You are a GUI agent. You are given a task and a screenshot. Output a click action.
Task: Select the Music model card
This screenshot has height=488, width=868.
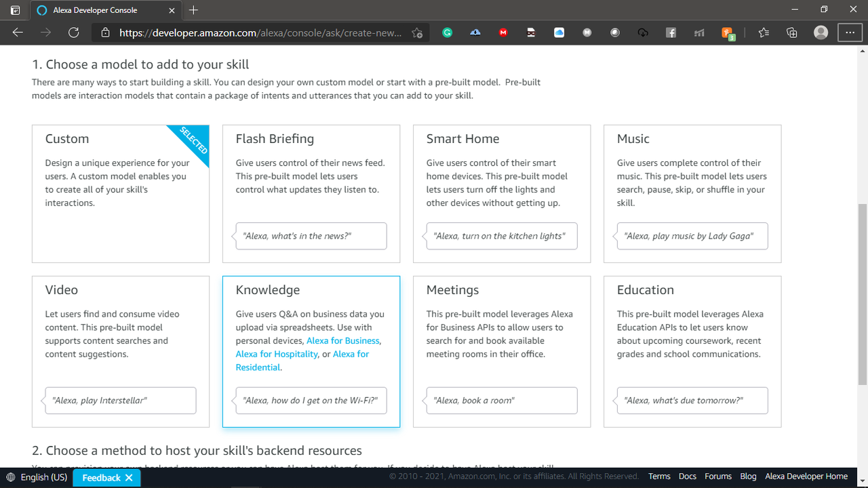pos(692,194)
